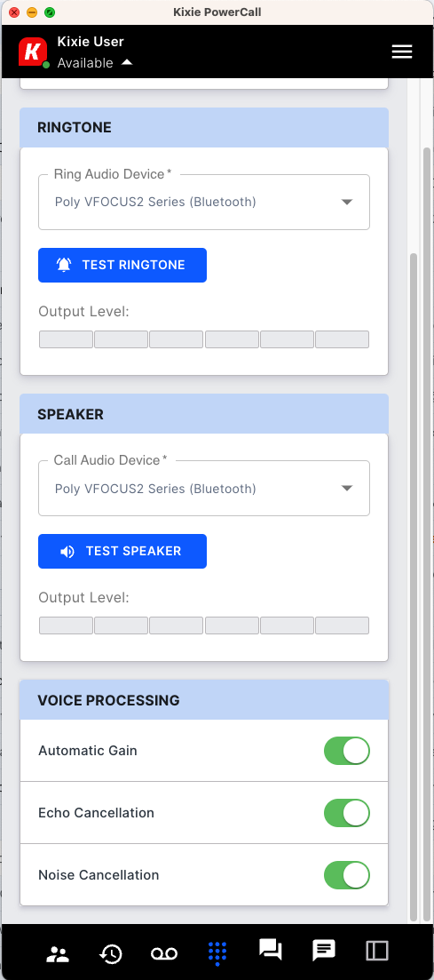Click the Test Speaker button

click(x=122, y=551)
